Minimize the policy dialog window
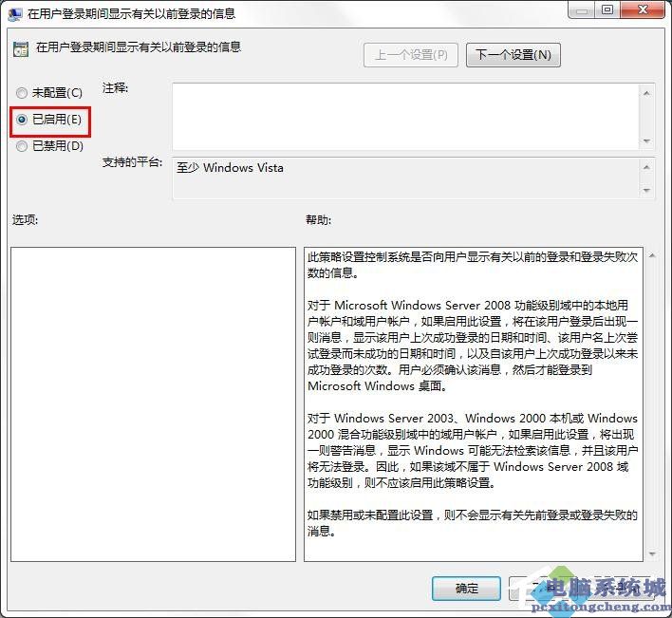672x618 pixels. pyautogui.click(x=581, y=10)
